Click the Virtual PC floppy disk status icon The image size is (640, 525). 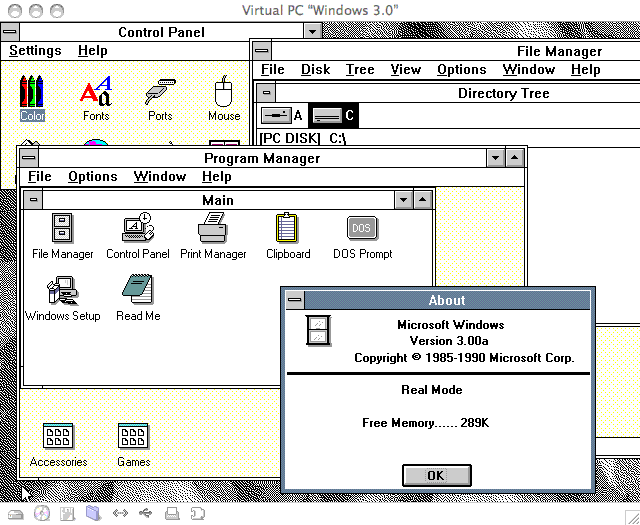click(x=67, y=514)
